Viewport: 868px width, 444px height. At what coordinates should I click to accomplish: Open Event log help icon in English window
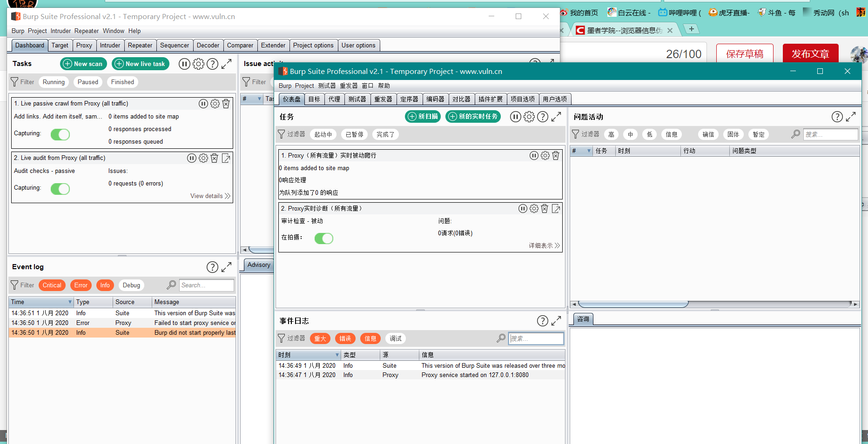click(x=212, y=267)
